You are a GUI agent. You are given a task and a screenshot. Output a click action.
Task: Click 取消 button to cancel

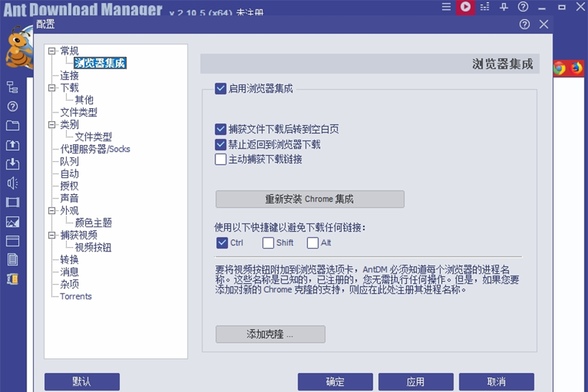tap(497, 382)
